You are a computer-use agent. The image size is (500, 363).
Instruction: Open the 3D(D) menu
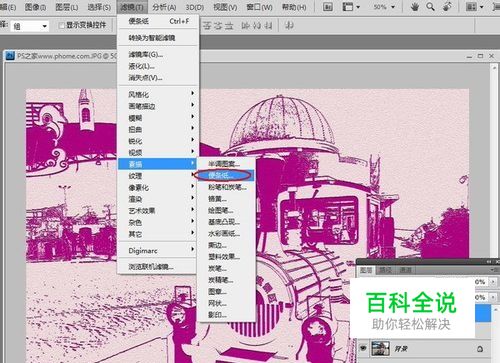[195, 7]
